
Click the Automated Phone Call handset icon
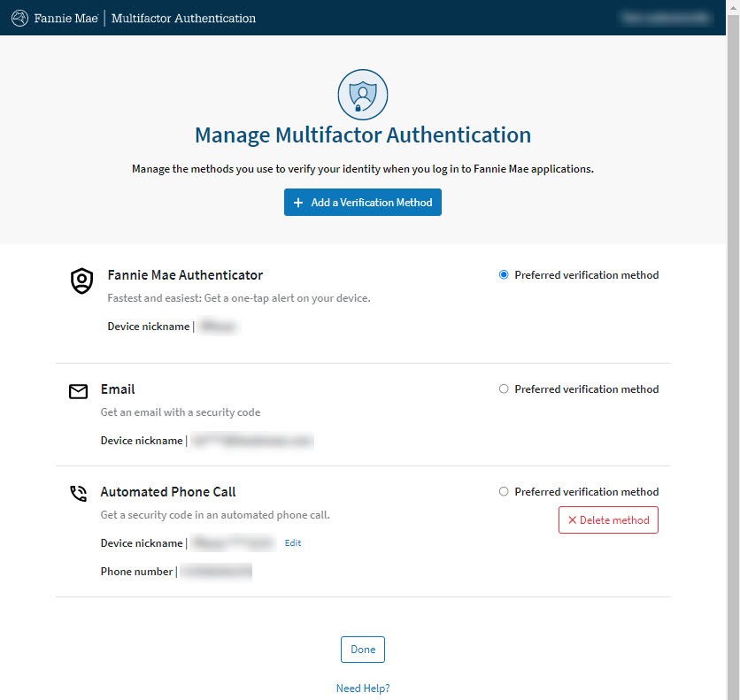tap(79, 494)
